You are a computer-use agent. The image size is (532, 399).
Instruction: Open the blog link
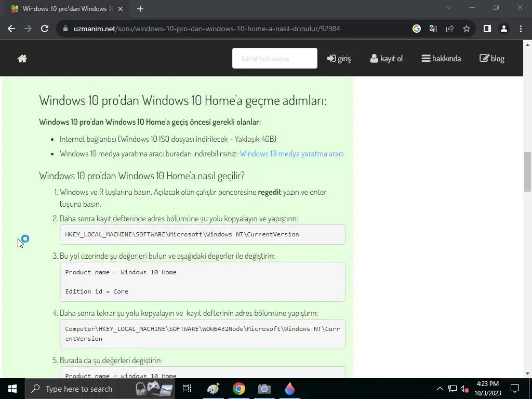click(x=491, y=59)
